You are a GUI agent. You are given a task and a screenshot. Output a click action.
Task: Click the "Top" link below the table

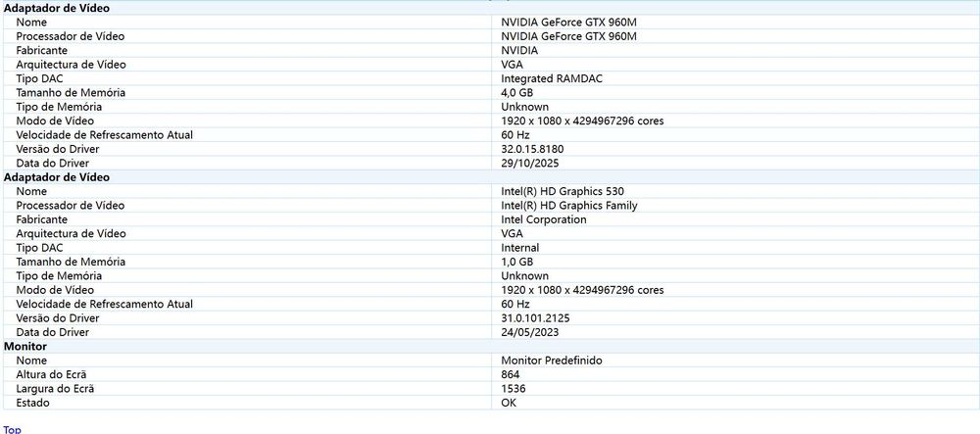click(12, 430)
